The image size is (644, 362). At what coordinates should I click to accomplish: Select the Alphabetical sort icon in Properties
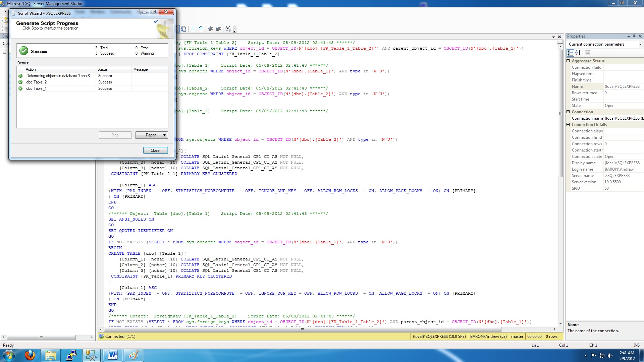(578, 53)
